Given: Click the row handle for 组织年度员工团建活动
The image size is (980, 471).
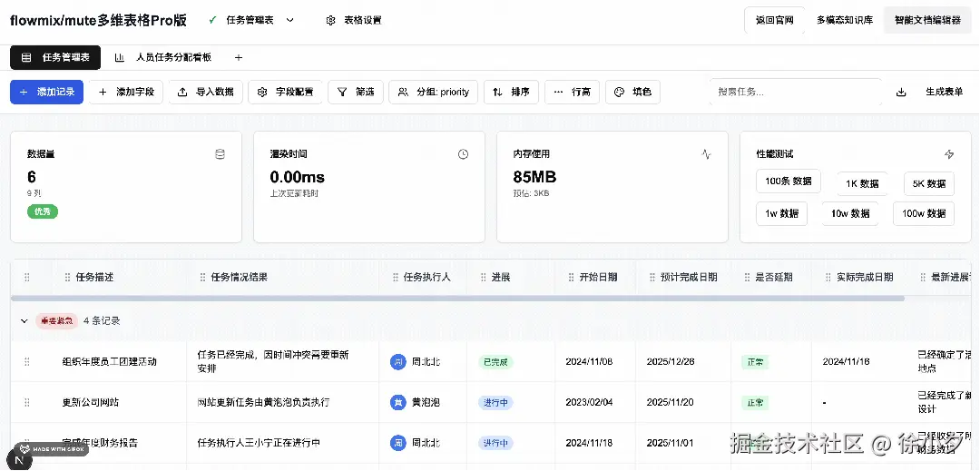Looking at the screenshot, I should coord(27,362).
